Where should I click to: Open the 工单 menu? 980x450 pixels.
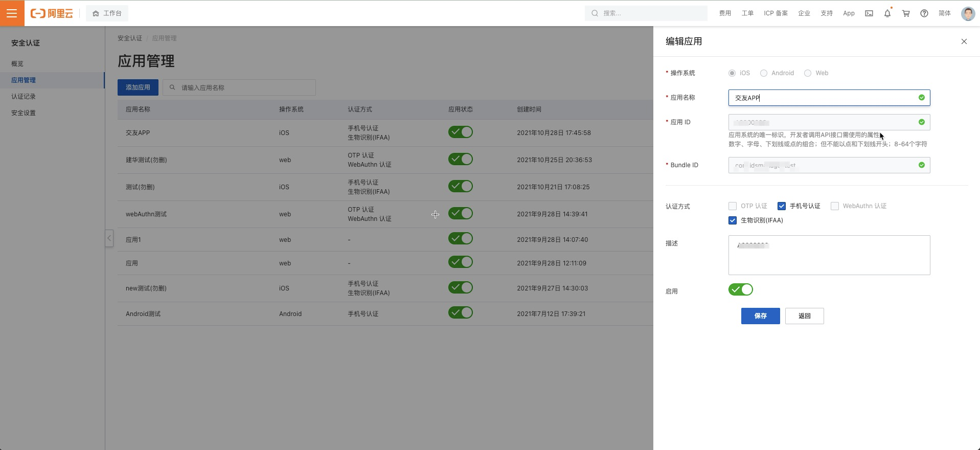747,13
